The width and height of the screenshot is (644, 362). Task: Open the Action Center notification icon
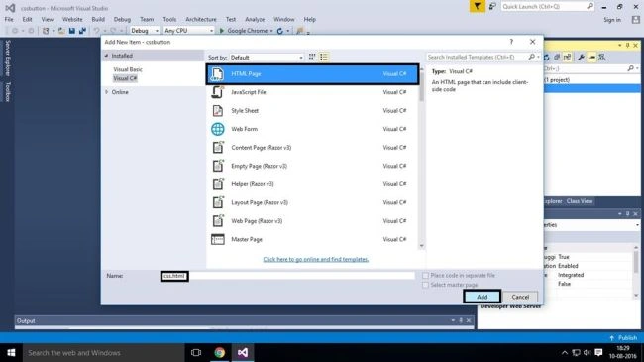598,352
